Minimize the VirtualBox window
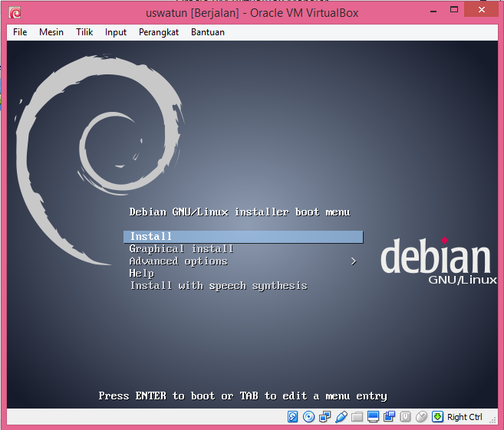Image resolution: width=504 pixels, height=430 pixels. (x=433, y=11)
